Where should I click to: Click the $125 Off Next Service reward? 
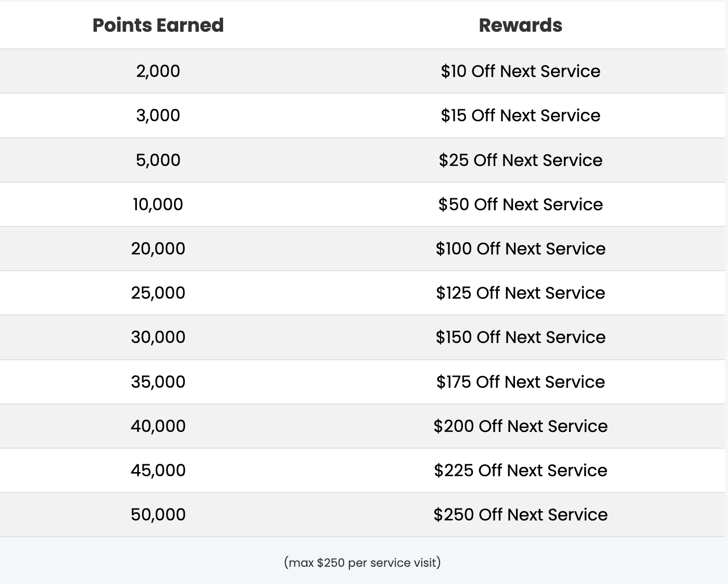pos(520,293)
